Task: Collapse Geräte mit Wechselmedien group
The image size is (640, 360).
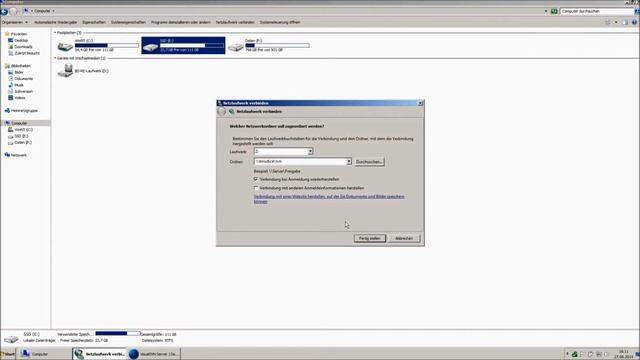Action: 55,58
